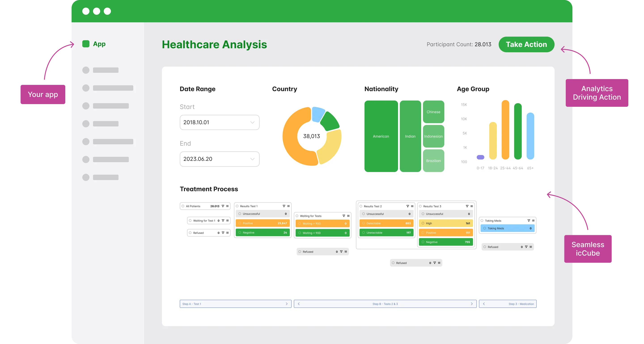
Task: Open the Start date dropdown
Action: (x=220, y=122)
